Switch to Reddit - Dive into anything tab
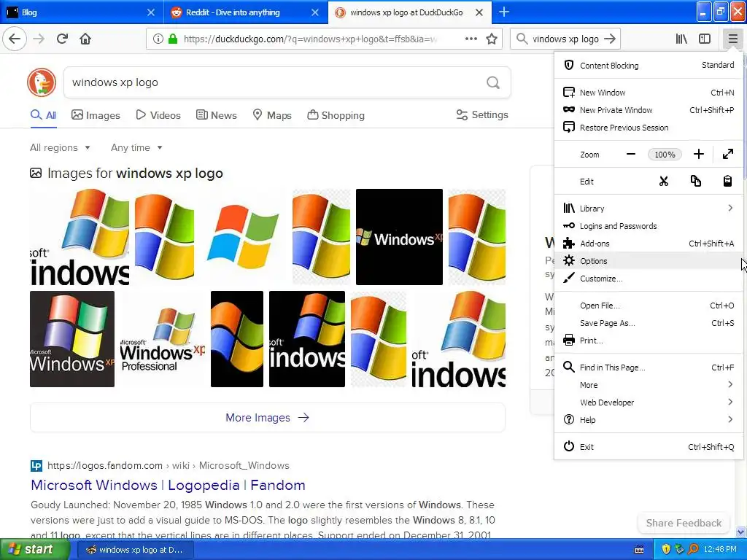The image size is (747, 560). (x=246, y=12)
